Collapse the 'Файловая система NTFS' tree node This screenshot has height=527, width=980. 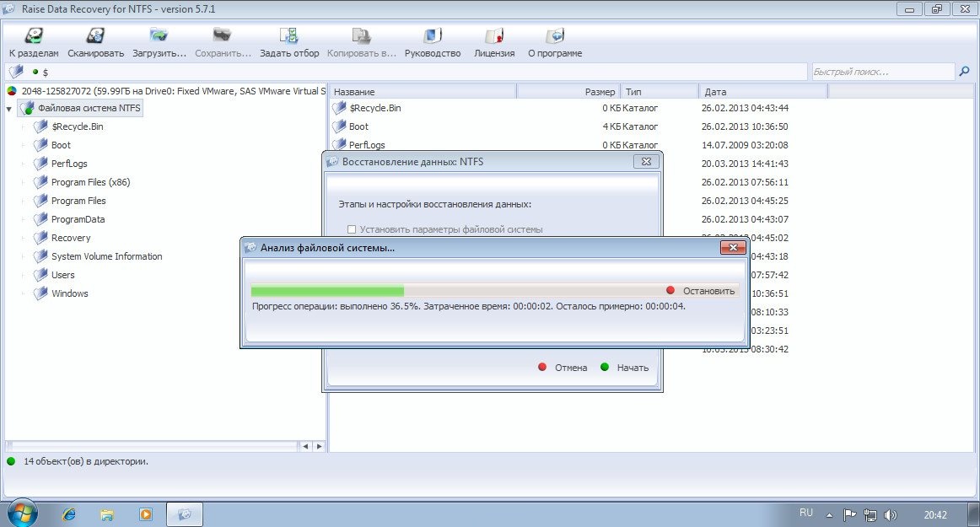tap(9, 109)
